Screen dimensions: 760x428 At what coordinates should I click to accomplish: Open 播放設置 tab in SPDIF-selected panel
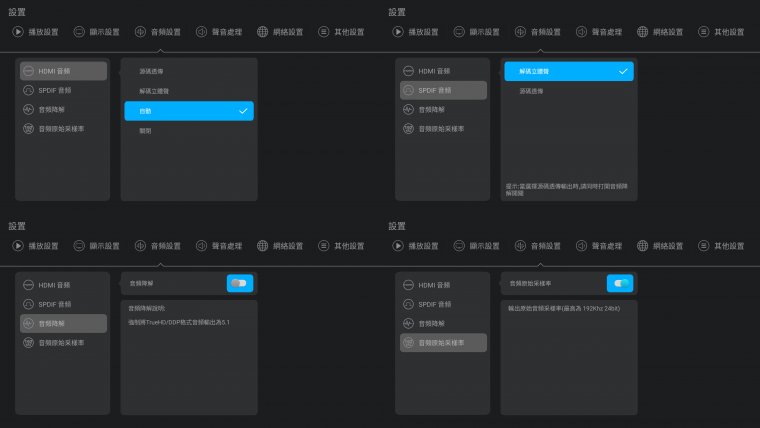(415, 32)
